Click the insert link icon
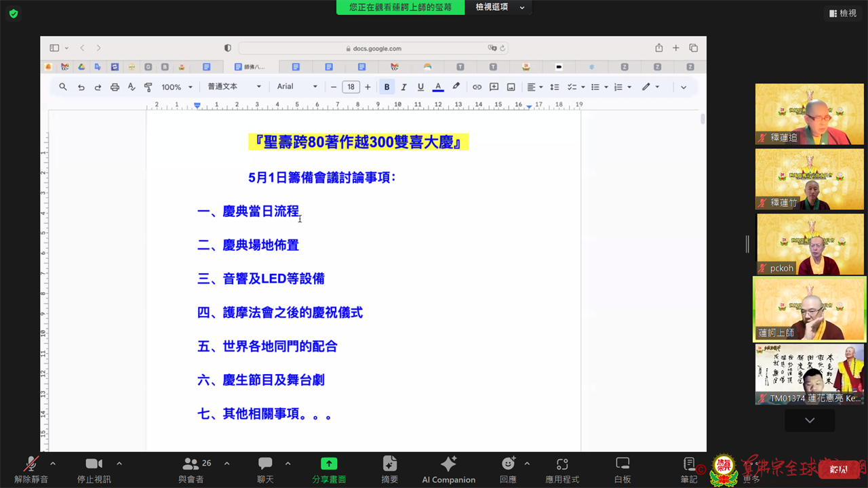This screenshot has height=488, width=868. click(x=477, y=87)
